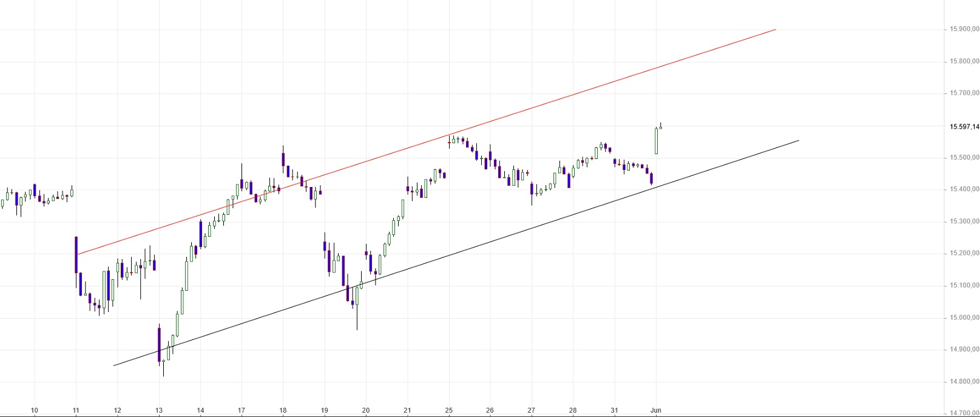Click the 15.000,00 price axis label
This screenshot has width=980, height=417.
[x=964, y=318]
